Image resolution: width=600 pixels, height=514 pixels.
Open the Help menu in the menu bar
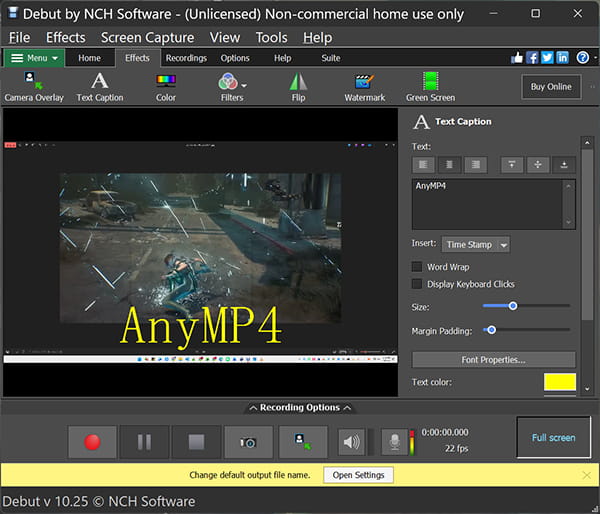pos(318,38)
